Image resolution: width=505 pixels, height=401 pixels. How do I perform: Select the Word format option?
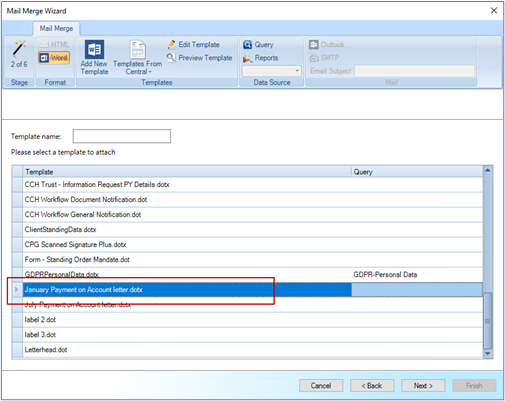point(54,58)
